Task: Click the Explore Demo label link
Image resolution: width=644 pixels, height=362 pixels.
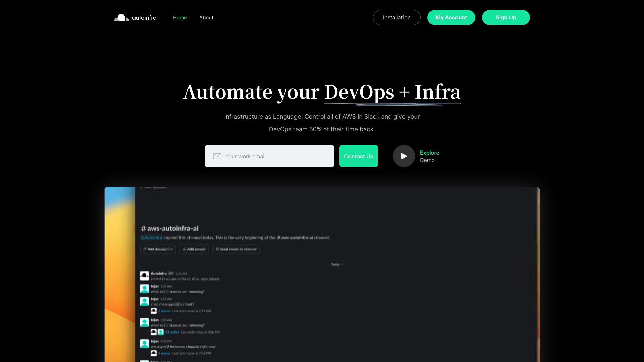Action: click(429, 156)
